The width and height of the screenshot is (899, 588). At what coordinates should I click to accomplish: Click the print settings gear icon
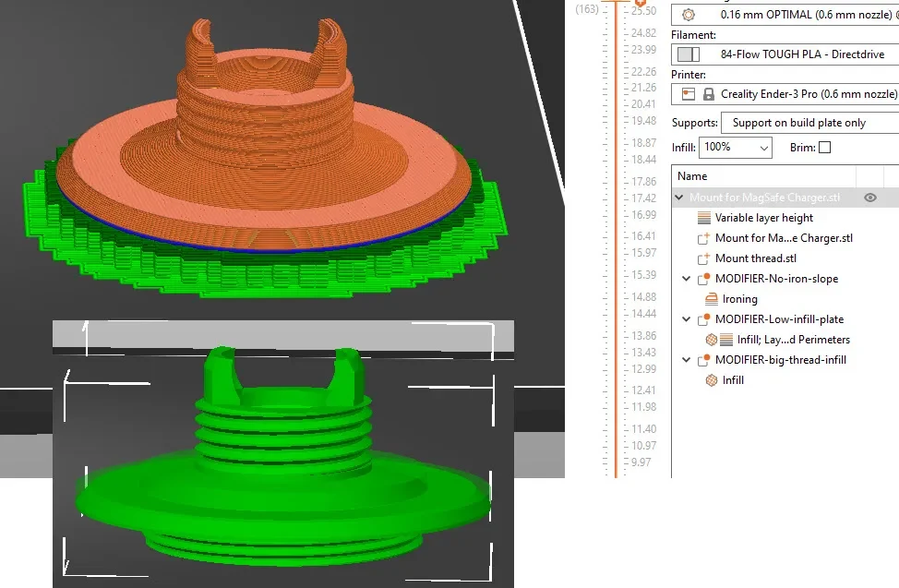pos(689,15)
